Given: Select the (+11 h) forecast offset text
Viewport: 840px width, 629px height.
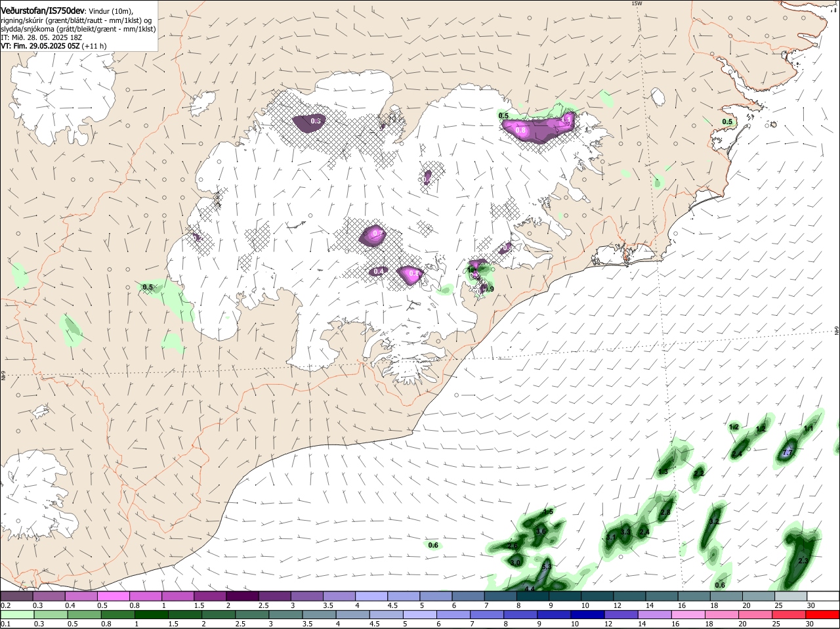Looking at the screenshot, I should point(94,46).
